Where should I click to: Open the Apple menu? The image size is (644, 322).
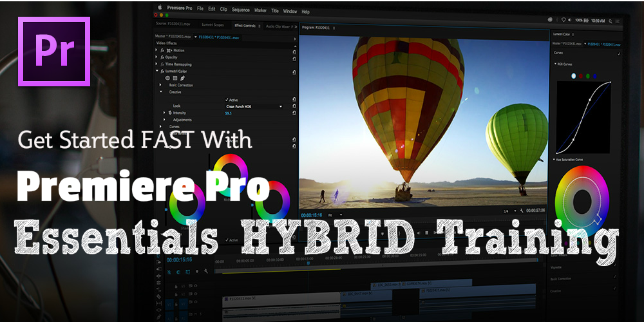click(x=160, y=7)
